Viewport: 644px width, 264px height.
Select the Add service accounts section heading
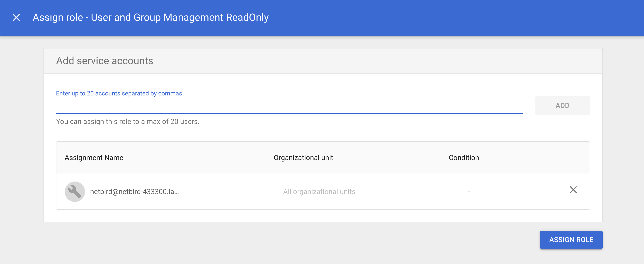pyautogui.click(x=105, y=60)
